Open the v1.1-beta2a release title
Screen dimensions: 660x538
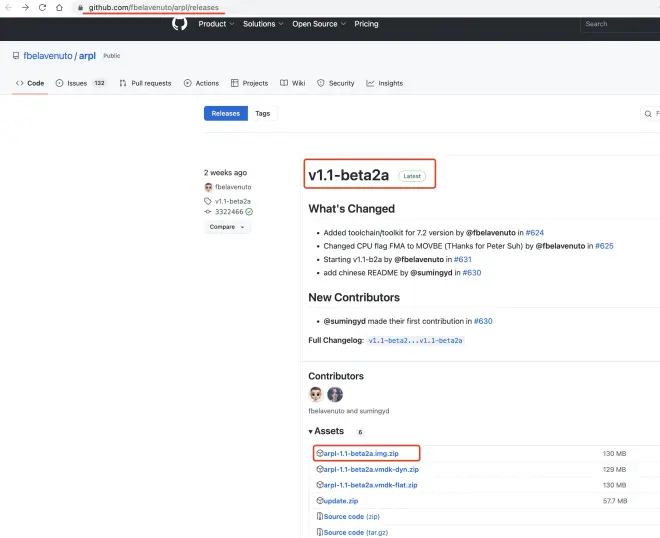[349, 175]
